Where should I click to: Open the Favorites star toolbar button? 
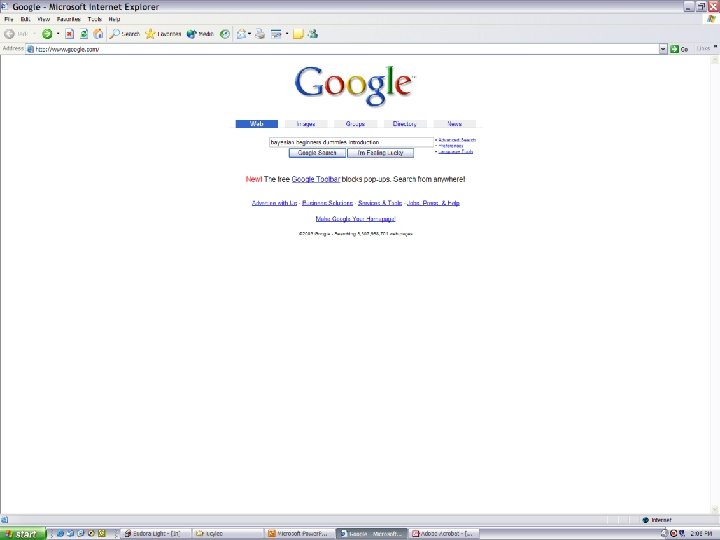pos(163,34)
